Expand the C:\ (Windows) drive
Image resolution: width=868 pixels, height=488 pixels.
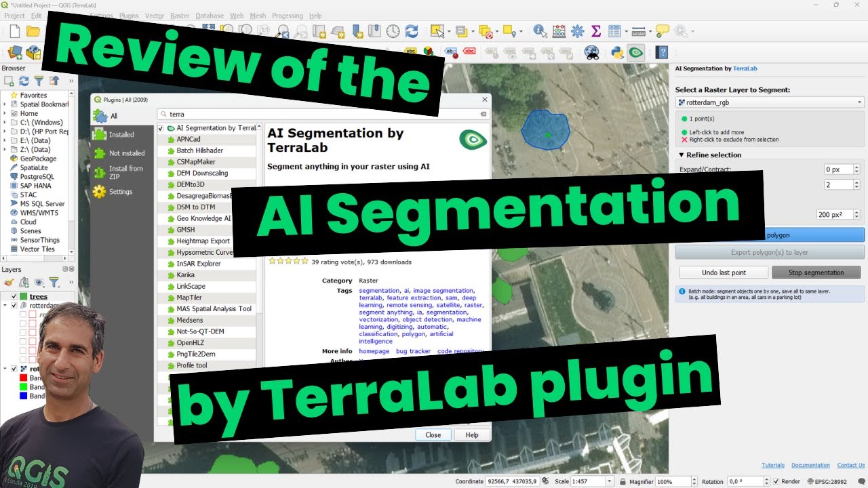coord(5,122)
